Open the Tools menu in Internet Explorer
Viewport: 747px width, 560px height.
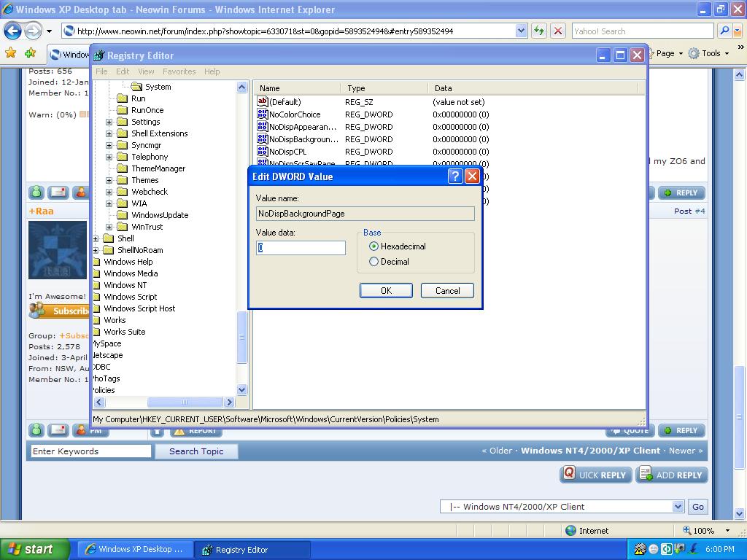[709, 53]
